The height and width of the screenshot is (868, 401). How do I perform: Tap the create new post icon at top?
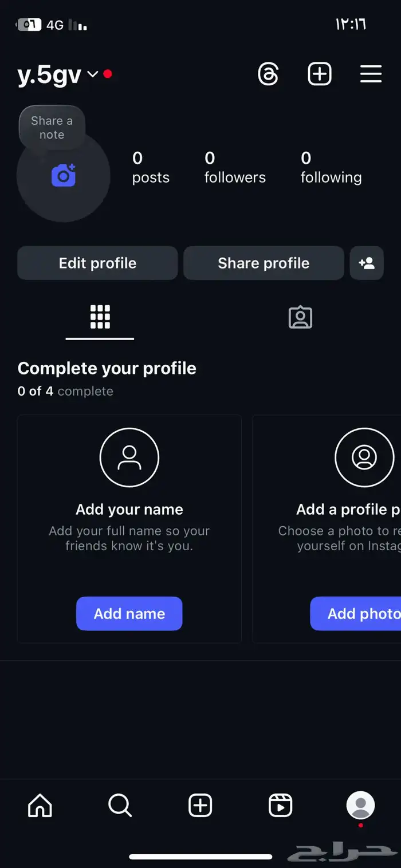pos(320,74)
